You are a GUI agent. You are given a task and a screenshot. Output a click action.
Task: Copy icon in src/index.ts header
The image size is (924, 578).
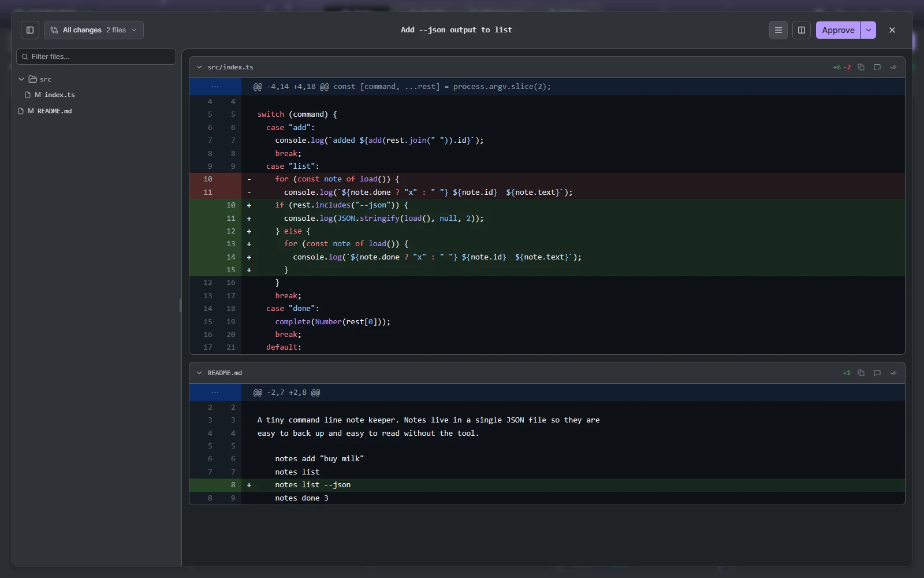tap(861, 67)
